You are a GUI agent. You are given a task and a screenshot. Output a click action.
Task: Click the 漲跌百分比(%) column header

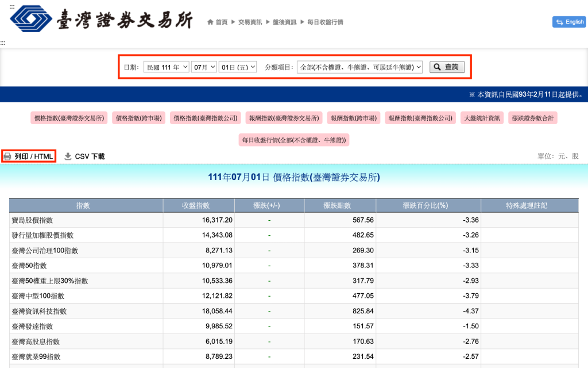428,205
